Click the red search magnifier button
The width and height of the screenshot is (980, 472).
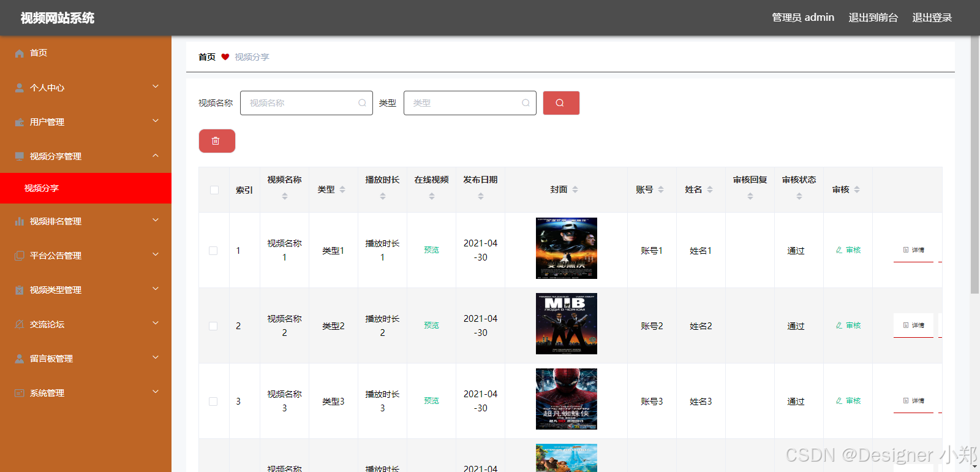coord(561,103)
